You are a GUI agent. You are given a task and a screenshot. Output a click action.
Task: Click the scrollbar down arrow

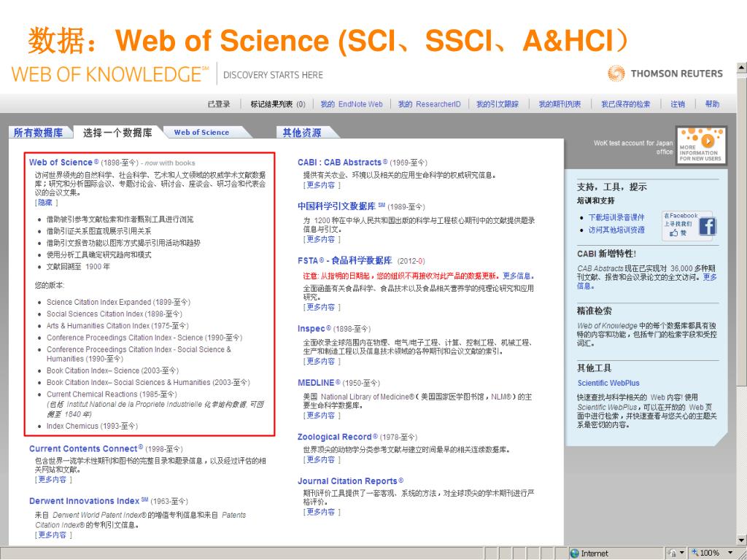click(x=742, y=540)
